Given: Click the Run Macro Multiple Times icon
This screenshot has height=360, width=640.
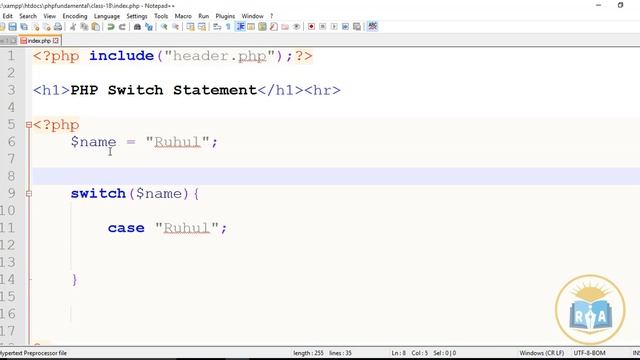Looking at the screenshot, I should (345, 27).
